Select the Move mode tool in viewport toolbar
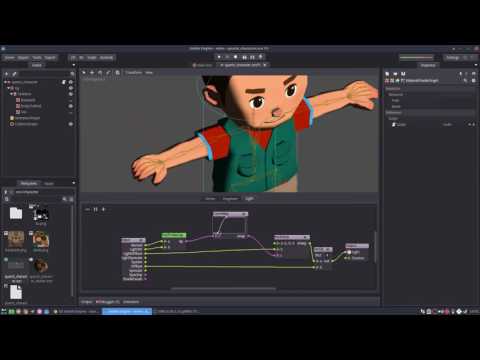 click(x=92, y=72)
